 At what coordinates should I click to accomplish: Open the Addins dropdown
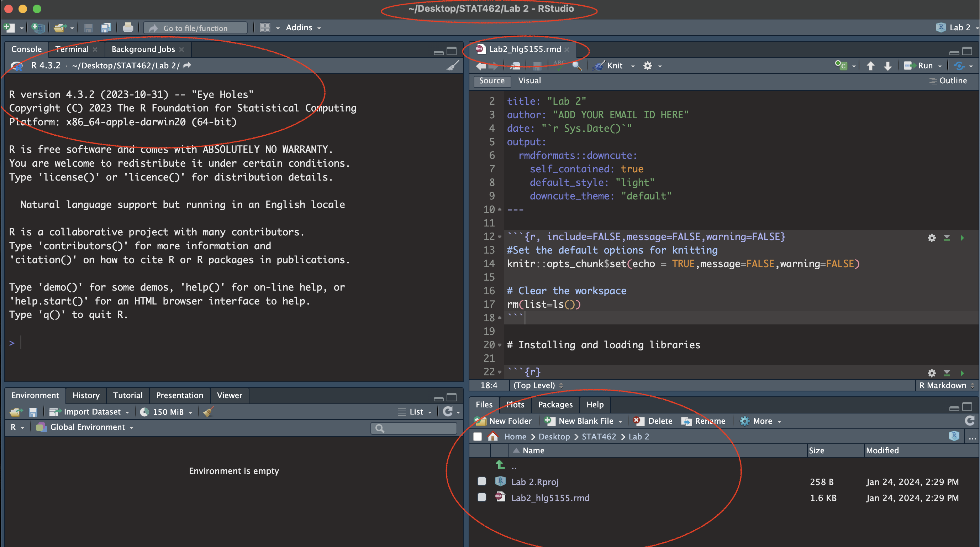tap(303, 27)
